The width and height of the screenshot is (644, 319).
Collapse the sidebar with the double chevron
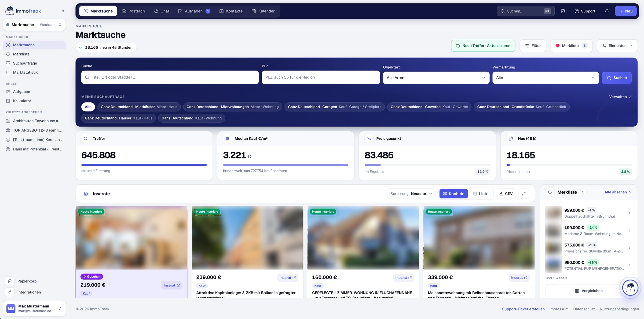click(x=63, y=11)
